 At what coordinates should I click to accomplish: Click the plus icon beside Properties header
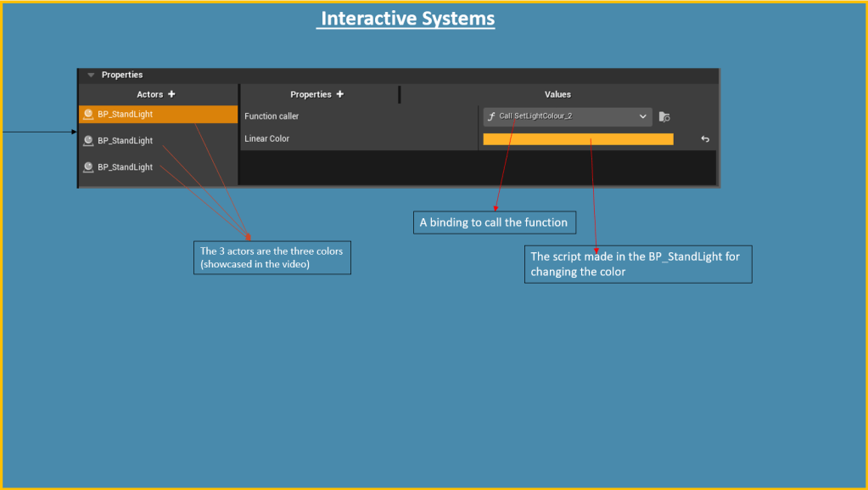coord(340,94)
